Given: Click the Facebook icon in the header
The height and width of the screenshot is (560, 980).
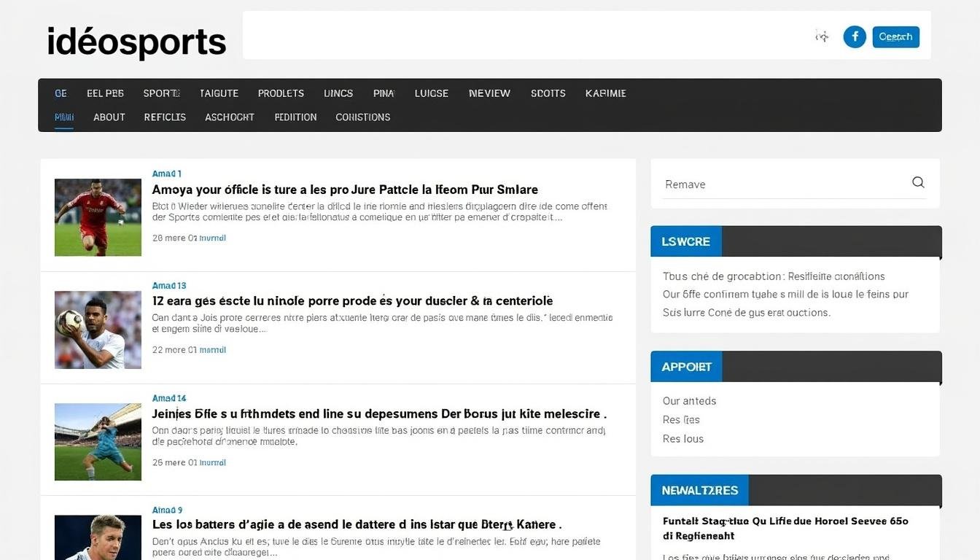Looking at the screenshot, I should pyautogui.click(x=855, y=36).
